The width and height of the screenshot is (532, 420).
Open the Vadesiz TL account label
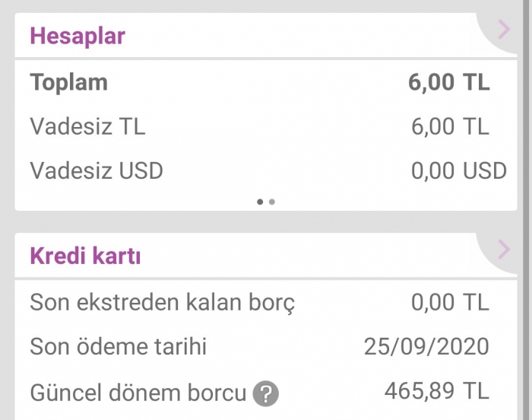point(87,126)
